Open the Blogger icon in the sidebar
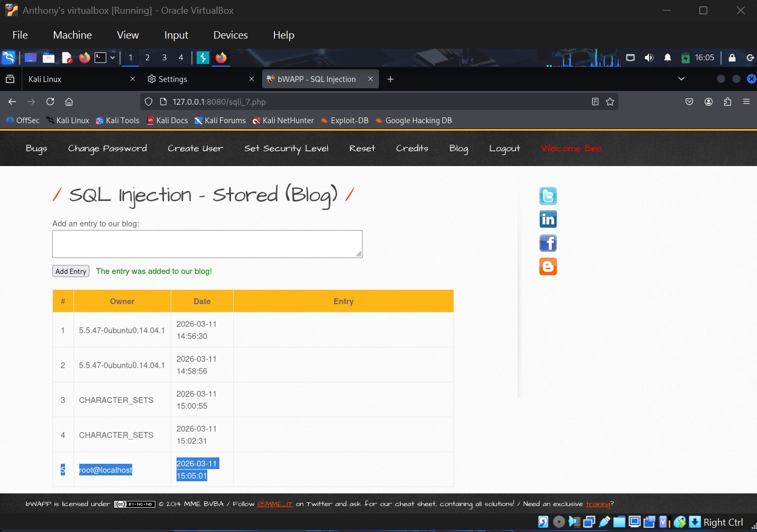 [548, 267]
